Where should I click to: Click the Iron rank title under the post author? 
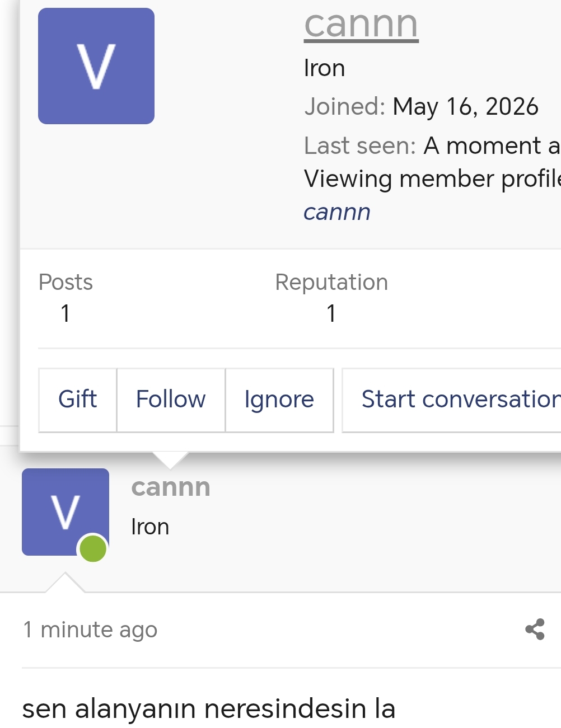150,527
